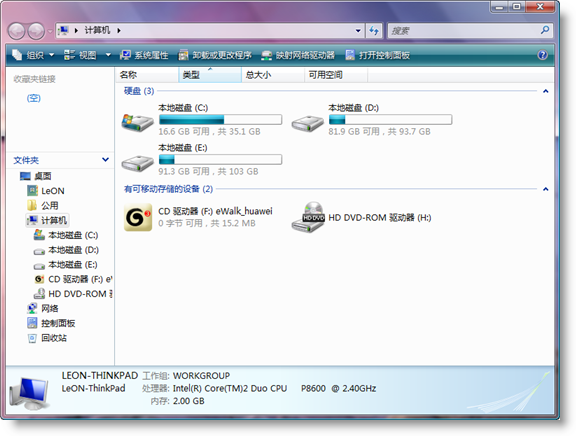Select HD DVD-ROM in the folder tree

coord(73,294)
